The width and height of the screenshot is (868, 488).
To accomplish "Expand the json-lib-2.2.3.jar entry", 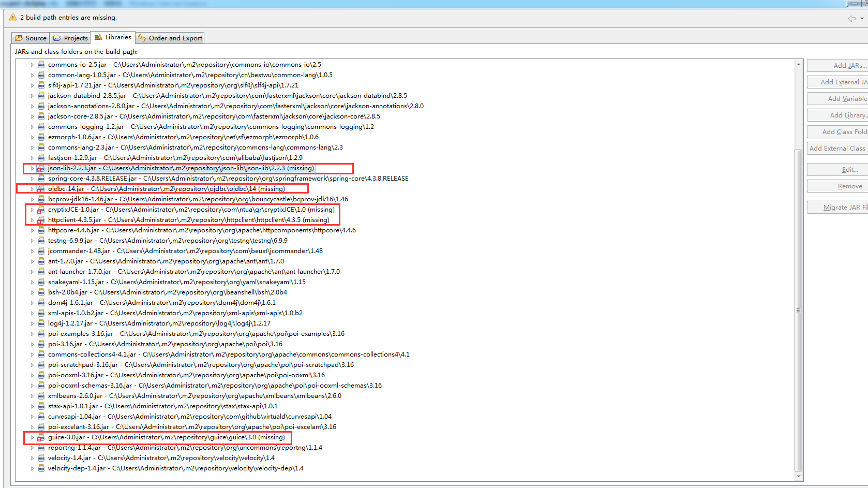I will [x=32, y=168].
